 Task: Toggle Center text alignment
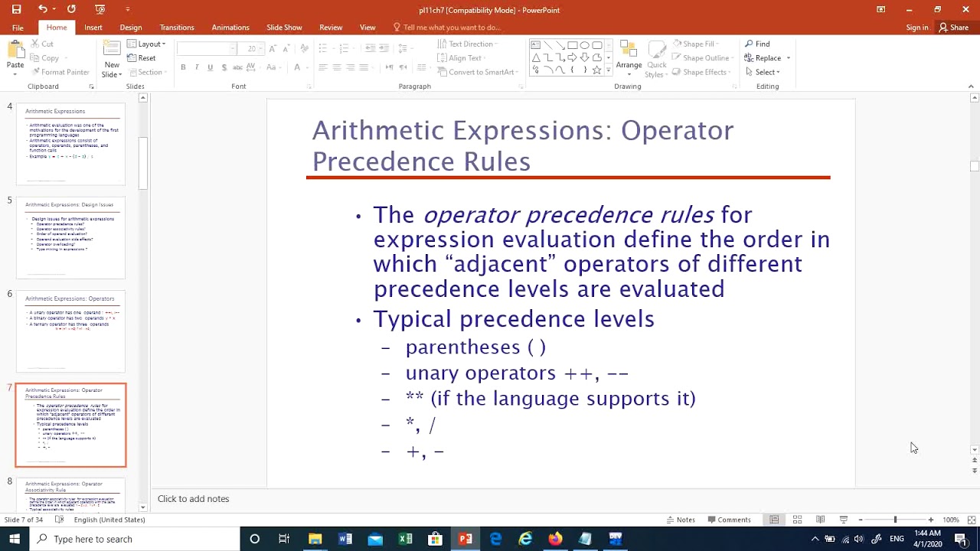[337, 67]
